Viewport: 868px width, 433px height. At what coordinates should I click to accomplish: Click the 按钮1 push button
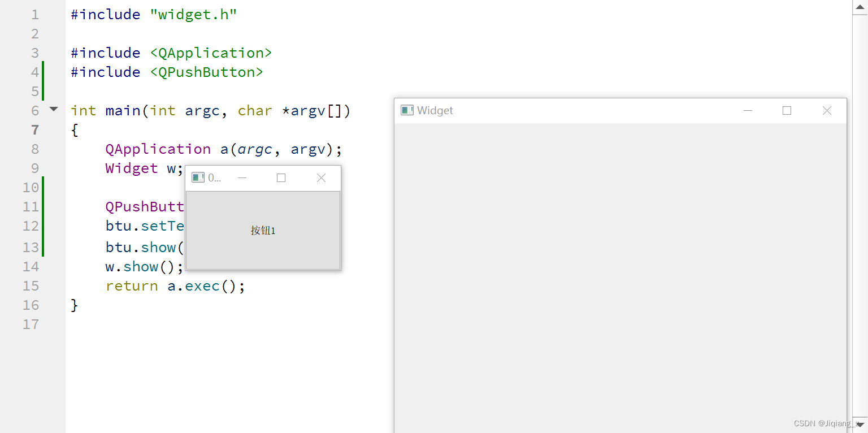pyautogui.click(x=263, y=231)
